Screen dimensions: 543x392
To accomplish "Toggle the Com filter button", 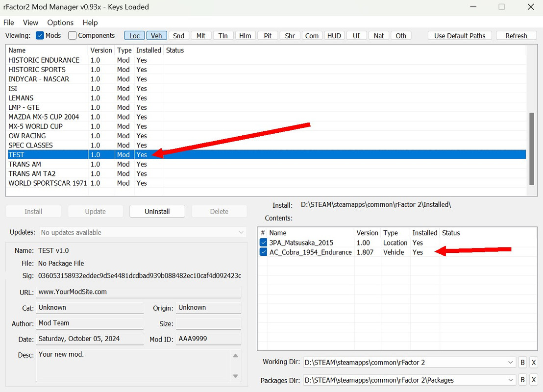I will coord(312,36).
